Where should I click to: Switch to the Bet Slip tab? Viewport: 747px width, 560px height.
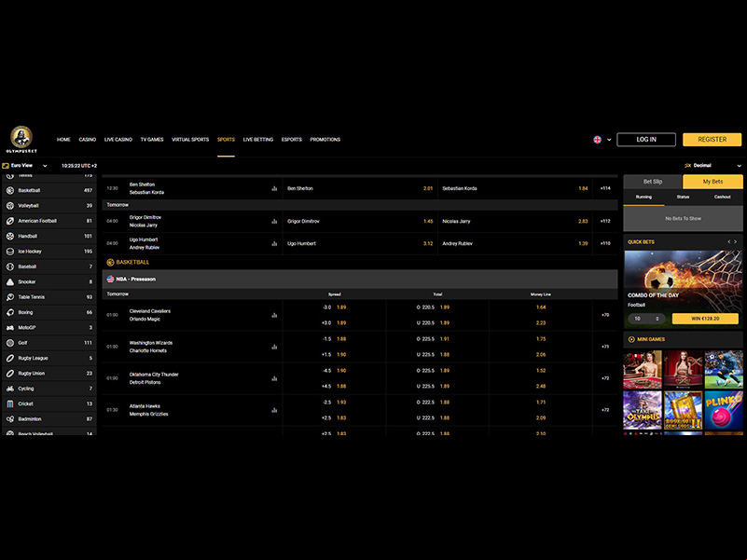click(x=653, y=182)
